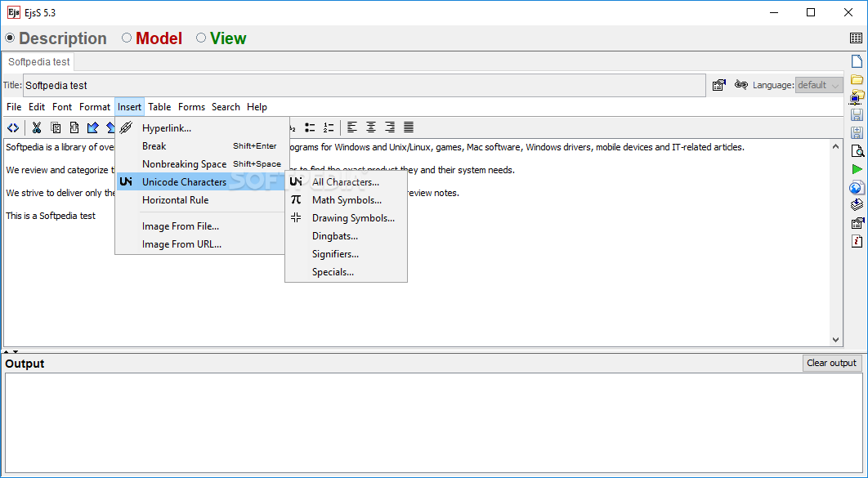The image size is (868, 478).
Task: Select Signifiers... in submenu
Action: pos(346,254)
